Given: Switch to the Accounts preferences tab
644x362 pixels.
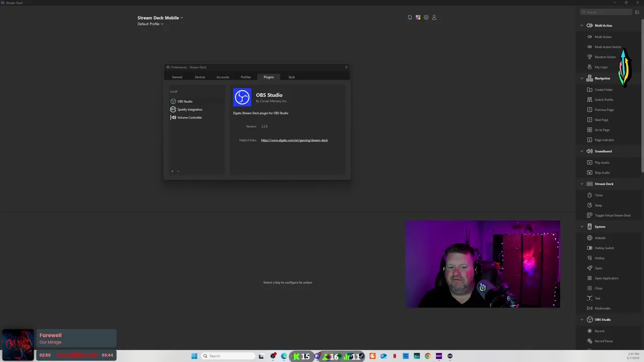Looking at the screenshot, I should click(223, 77).
